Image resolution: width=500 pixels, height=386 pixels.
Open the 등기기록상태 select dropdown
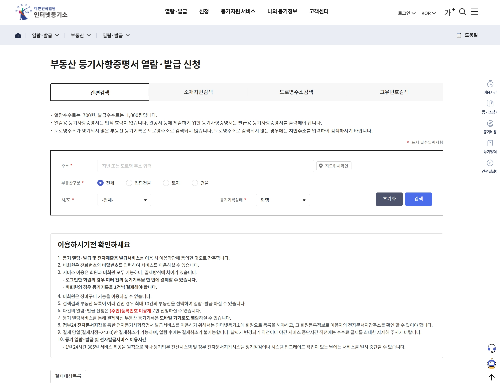283,200
